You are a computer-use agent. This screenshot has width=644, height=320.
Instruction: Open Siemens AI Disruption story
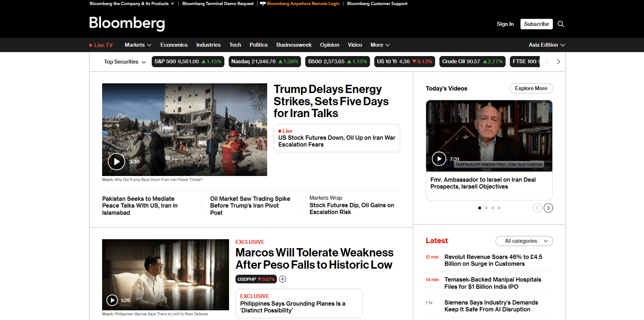tap(491, 306)
